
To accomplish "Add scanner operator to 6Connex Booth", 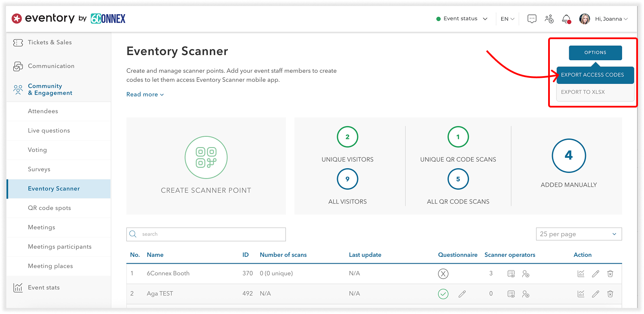I will pos(525,274).
